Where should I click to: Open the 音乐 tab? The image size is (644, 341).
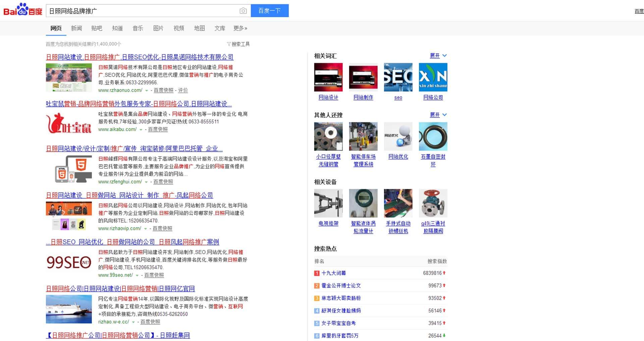pos(138,28)
